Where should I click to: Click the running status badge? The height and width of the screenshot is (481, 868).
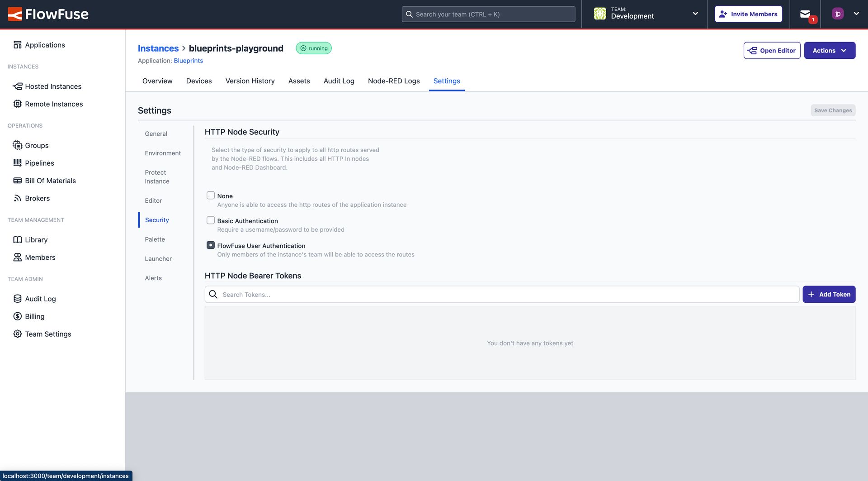coord(314,48)
